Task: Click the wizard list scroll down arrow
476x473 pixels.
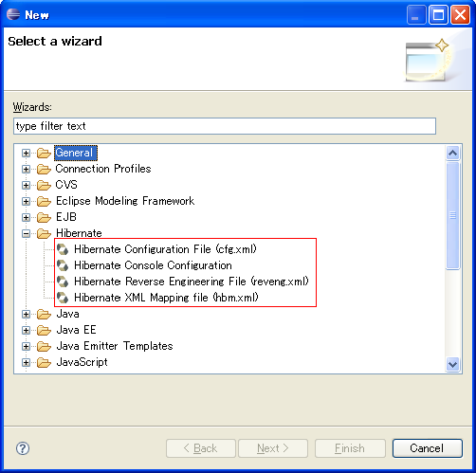Action: 453,364
